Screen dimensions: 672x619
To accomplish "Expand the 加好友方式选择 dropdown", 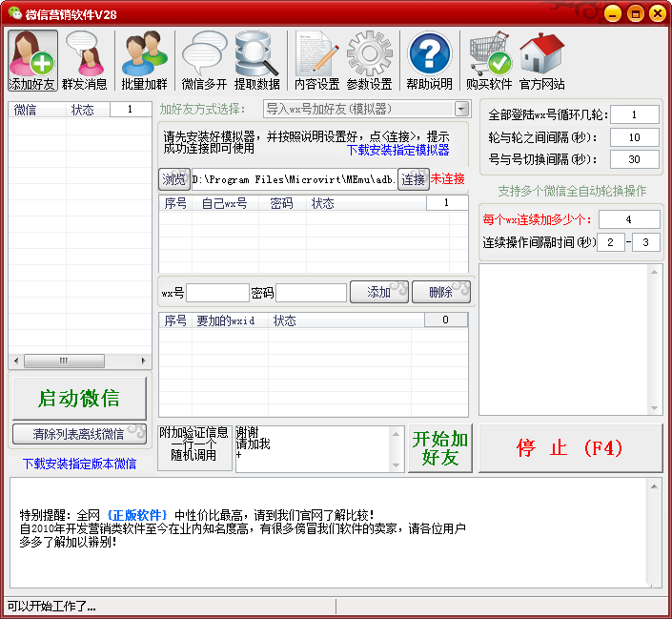I will click(x=461, y=109).
